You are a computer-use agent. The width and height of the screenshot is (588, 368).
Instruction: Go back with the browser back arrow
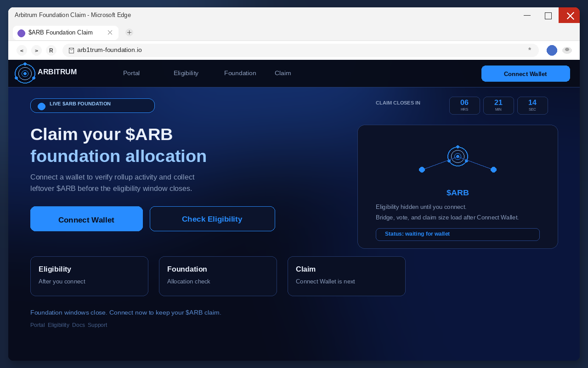coord(22,51)
